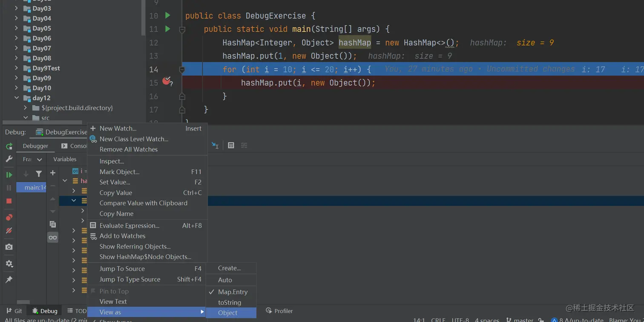Toggle breakpoint on line 15

click(x=167, y=81)
